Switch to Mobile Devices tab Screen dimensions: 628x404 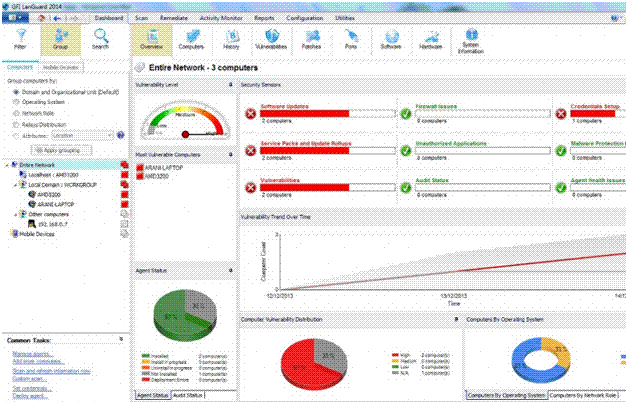(61, 67)
